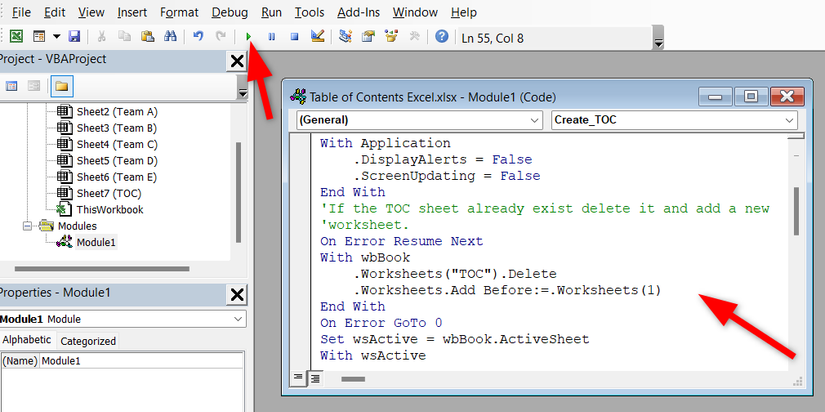The width and height of the screenshot is (825, 412).
Task: Select Sheet6 (Team E) in project tree
Action: click(117, 177)
